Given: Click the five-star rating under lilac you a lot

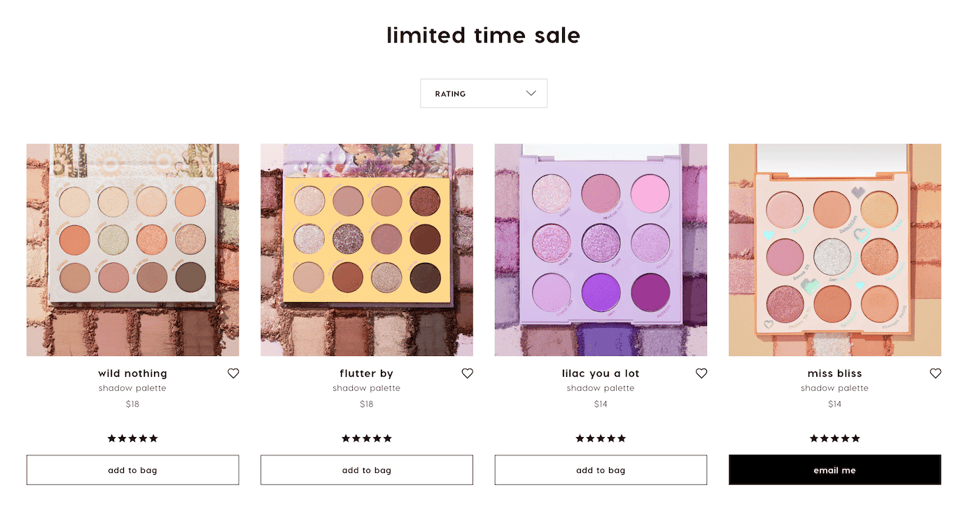Looking at the screenshot, I should [601, 438].
